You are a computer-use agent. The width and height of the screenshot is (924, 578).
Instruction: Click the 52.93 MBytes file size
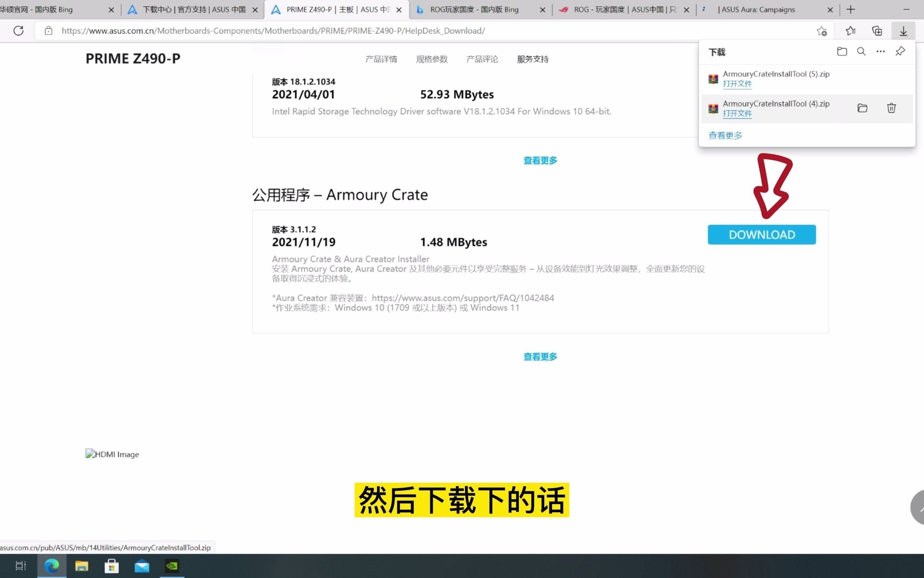(457, 94)
